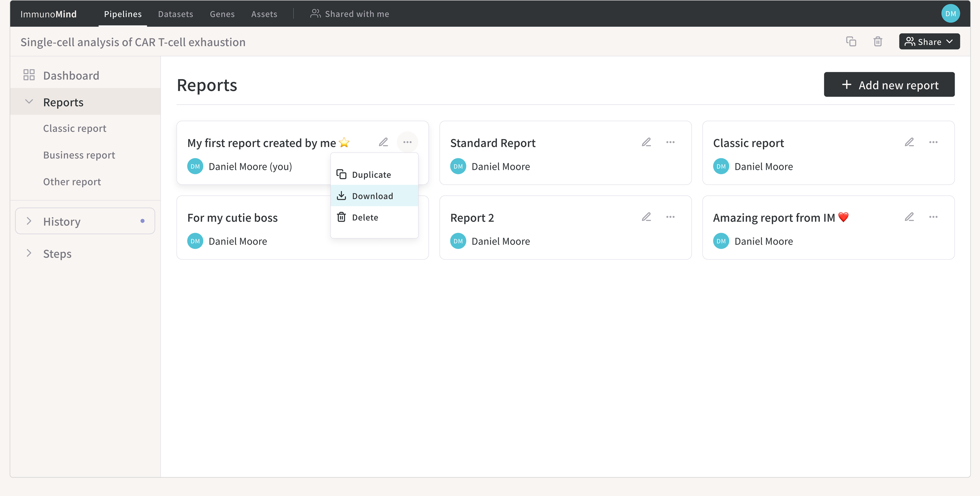Image resolution: width=980 pixels, height=496 pixels.
Task: Click pencil icon on Standard Report card
Action: pyautogui.click(x=646, y=142)
